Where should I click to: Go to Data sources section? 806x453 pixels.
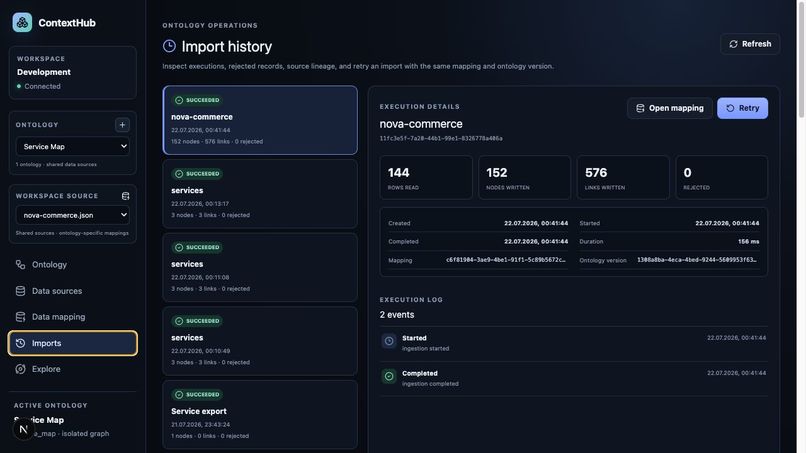72,291
